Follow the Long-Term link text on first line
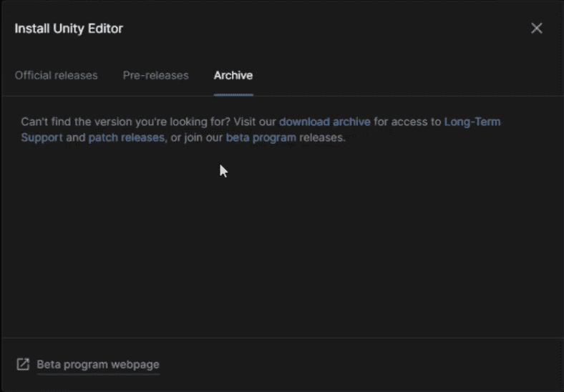Screen dimensions: 564x392 (472, 122)
